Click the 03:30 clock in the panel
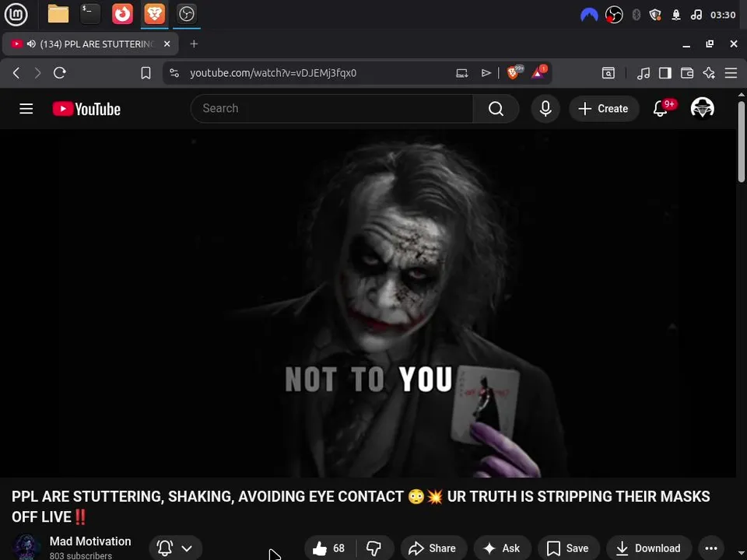This screenshot has height=560, width=747. [723, 16]
